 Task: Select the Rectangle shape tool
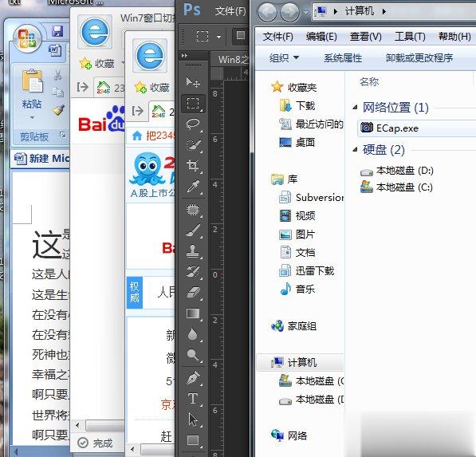(193, 440)
